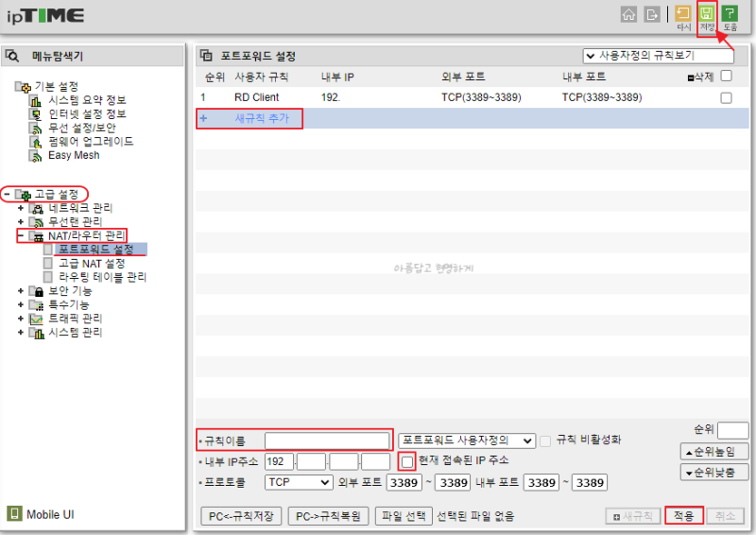The image size is (756, 535).
Task: Open the 사용자정의 규칙보기 dropdown
Action: (658, 56)
